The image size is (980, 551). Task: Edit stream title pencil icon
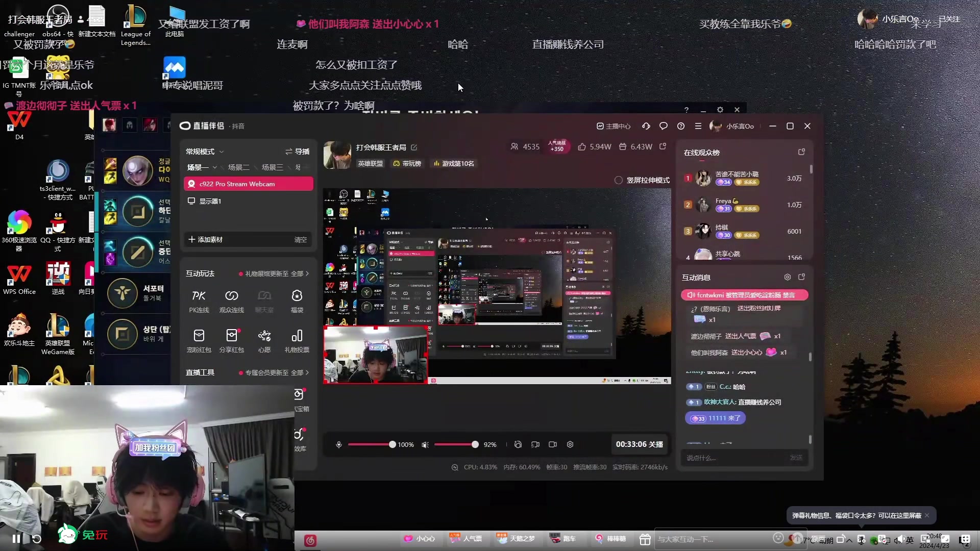(414, 147)
